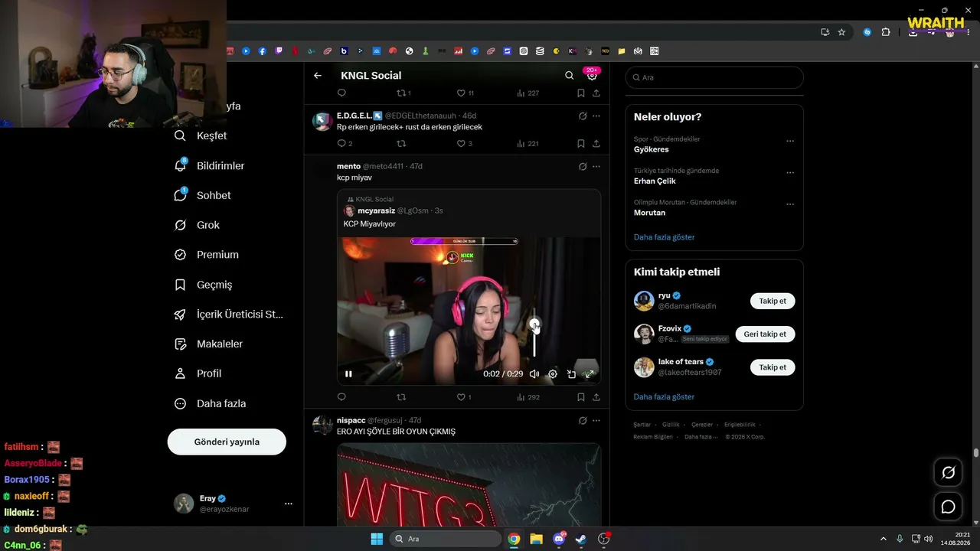Reply to mento's kcp miyav post
The width and height of the screenshot is (980, 551).
341,397
